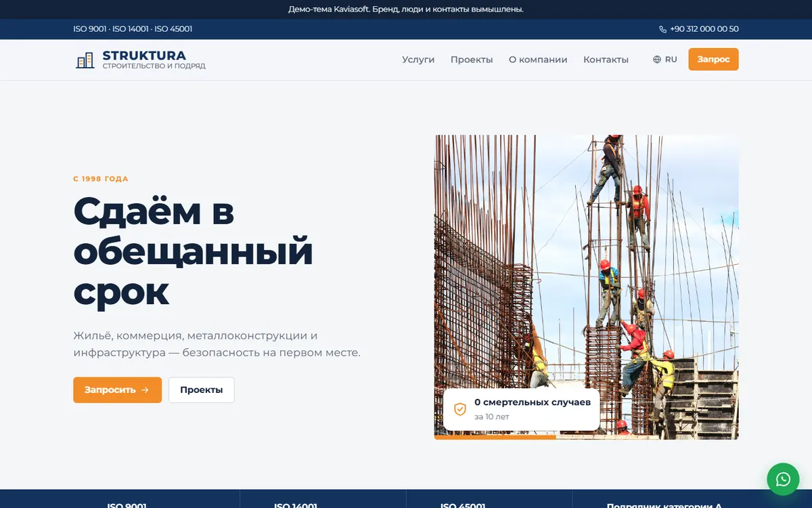
Task: Click the construction workers hero photo
Action: (x=587, y=287)
